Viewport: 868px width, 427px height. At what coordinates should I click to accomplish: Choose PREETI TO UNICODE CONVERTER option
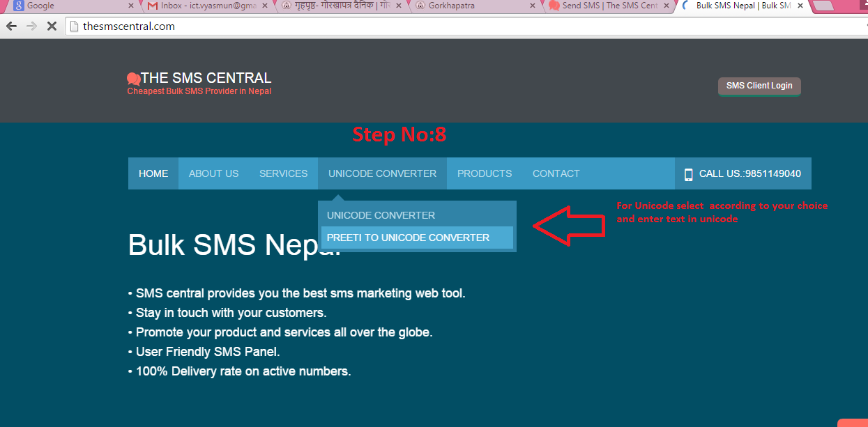click(417, 238)
